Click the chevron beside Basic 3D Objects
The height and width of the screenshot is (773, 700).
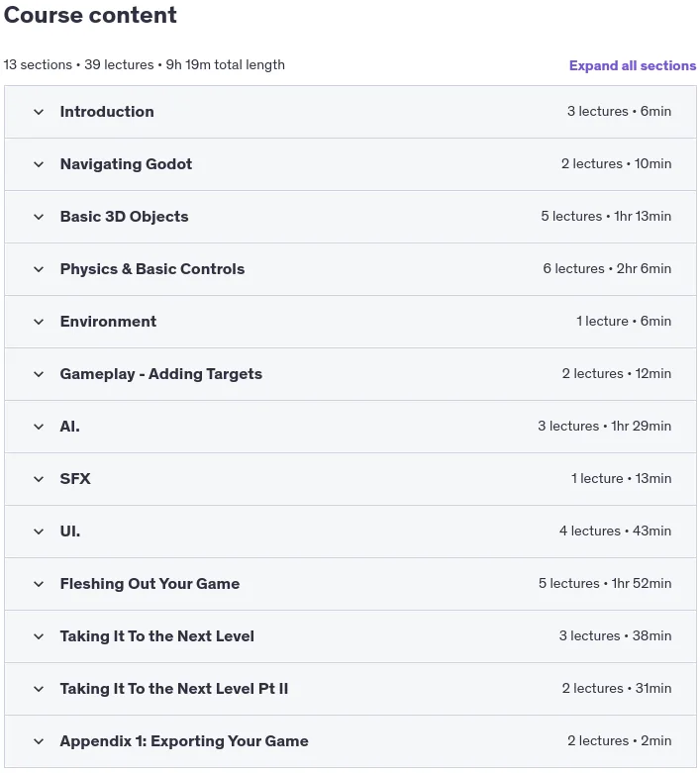(39, 217)
